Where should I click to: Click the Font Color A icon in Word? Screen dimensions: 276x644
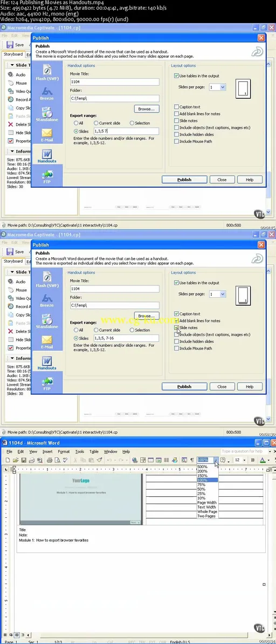pos(263,460)
